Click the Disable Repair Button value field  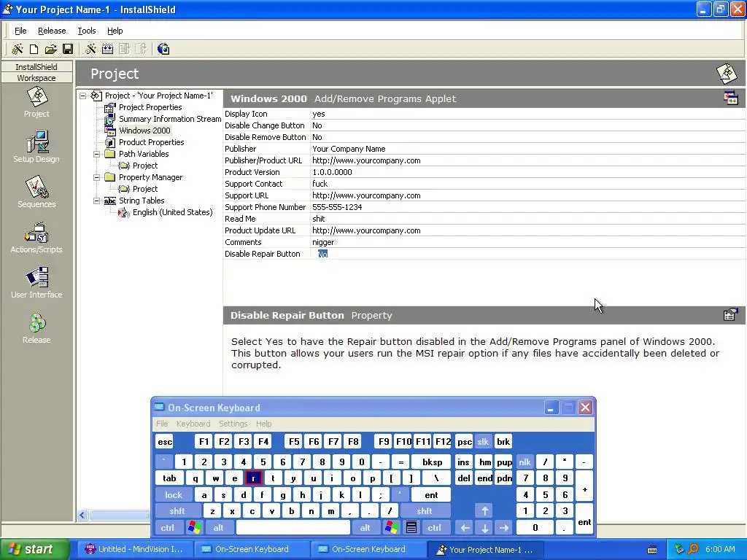528,254
